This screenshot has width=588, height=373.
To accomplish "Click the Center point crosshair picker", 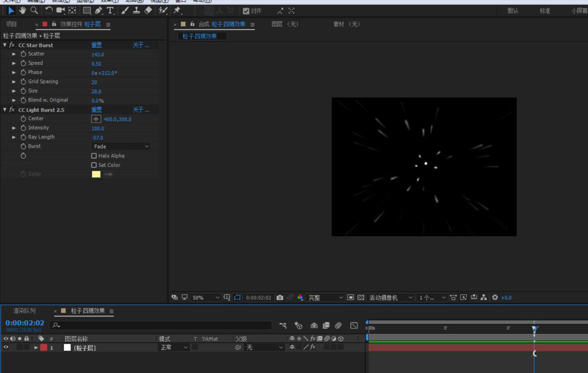I will coord(96,119).
